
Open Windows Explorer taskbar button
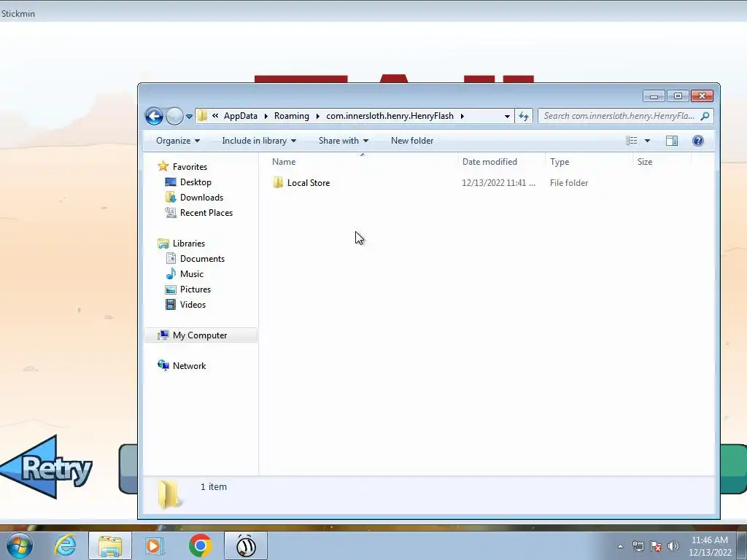(109, 545)
